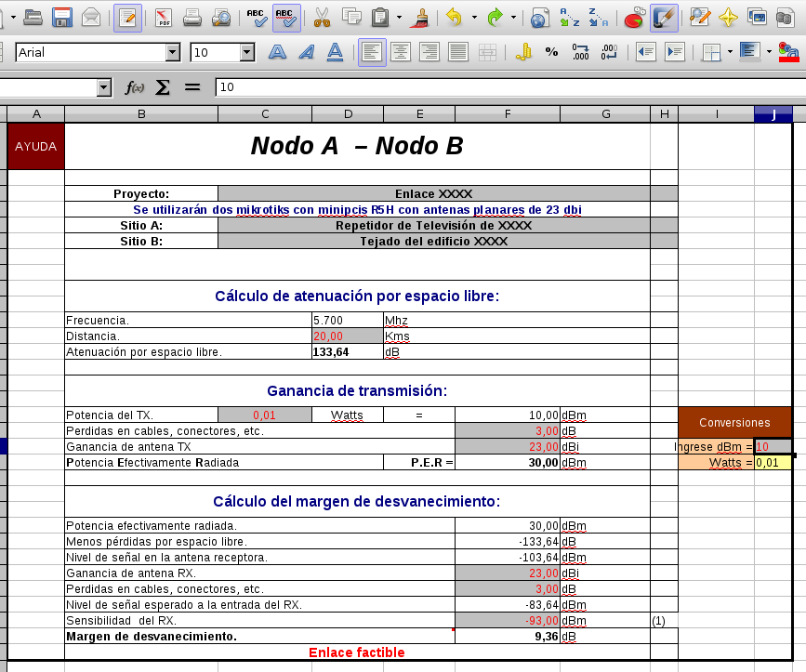Toggle Edit File mode
This screenshot has height=672, width=806.
(x=127, y=18)
